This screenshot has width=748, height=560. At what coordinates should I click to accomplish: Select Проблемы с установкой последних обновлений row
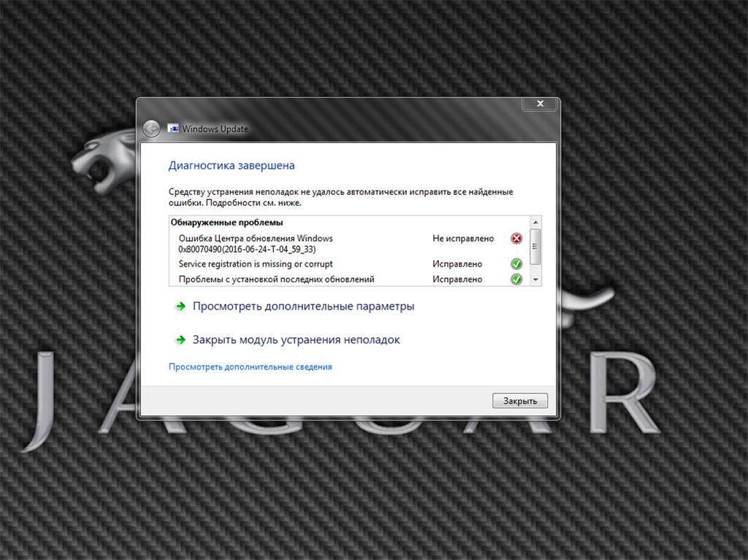(x=350, y=279)
